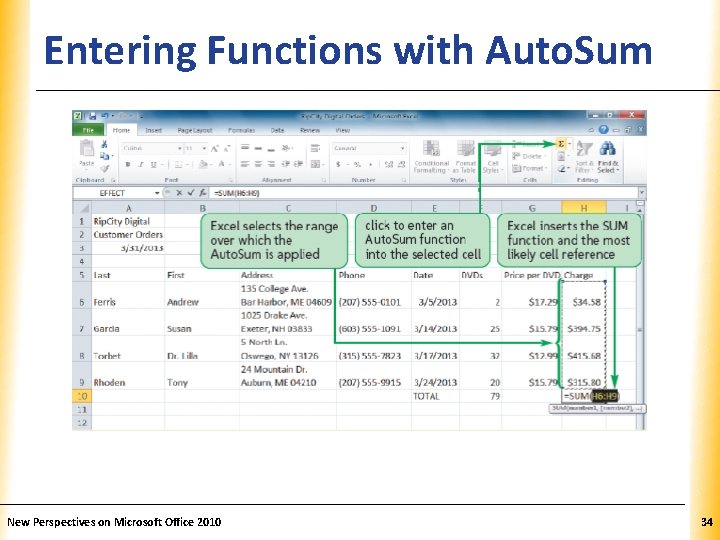Toggle Italic formatting
The height and width of the screenshot is (540, 720).
[141, 164]
